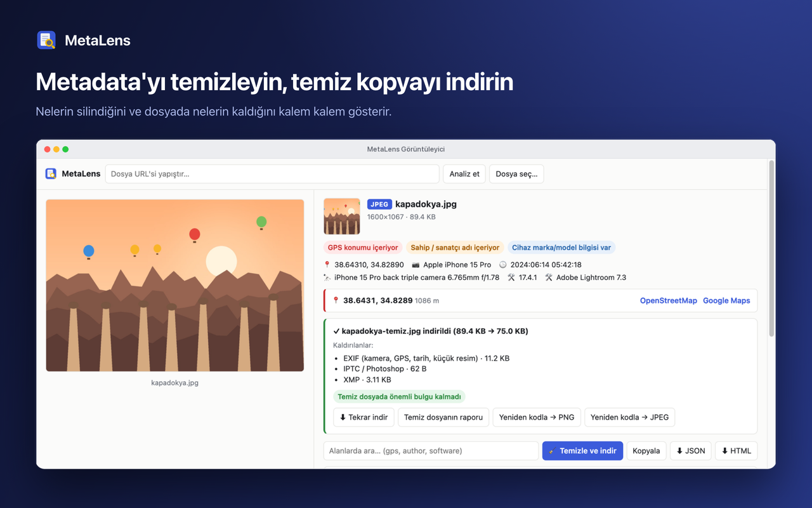Screen dimensions: 812x508
Task: Click the GPS konumu içeriyor tag
Action: click(363, 248)
